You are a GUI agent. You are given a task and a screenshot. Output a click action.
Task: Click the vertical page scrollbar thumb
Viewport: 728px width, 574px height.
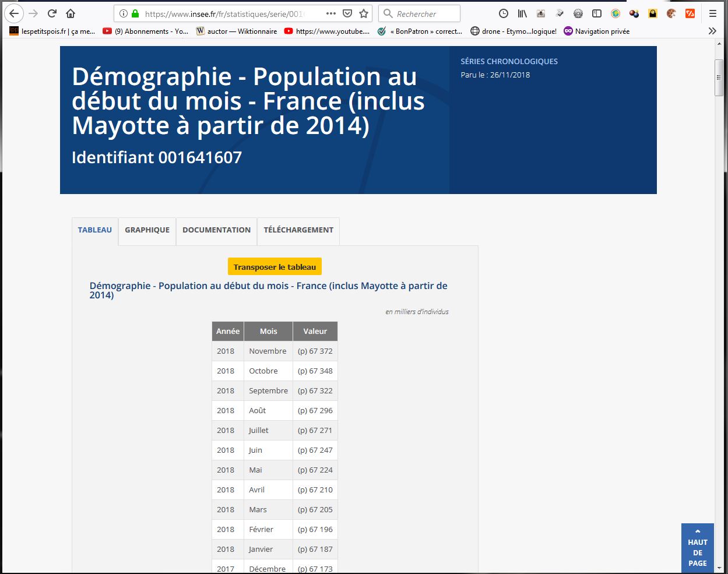point(719,78)
